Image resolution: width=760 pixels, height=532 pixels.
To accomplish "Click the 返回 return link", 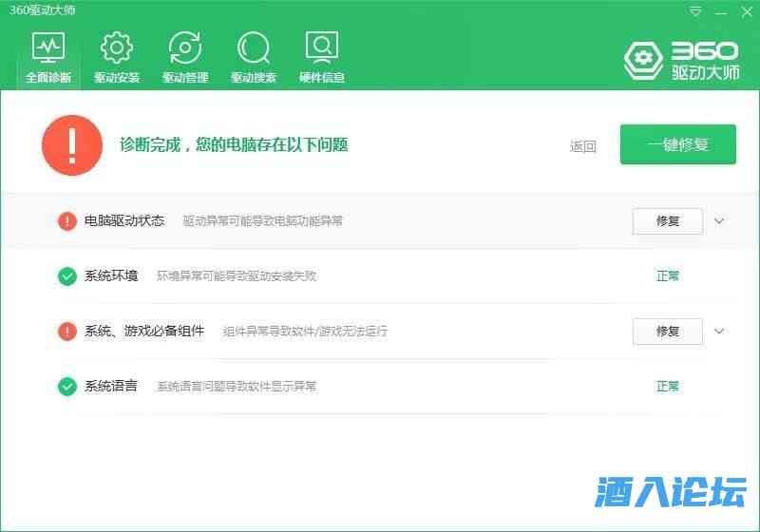I will 583,146.
